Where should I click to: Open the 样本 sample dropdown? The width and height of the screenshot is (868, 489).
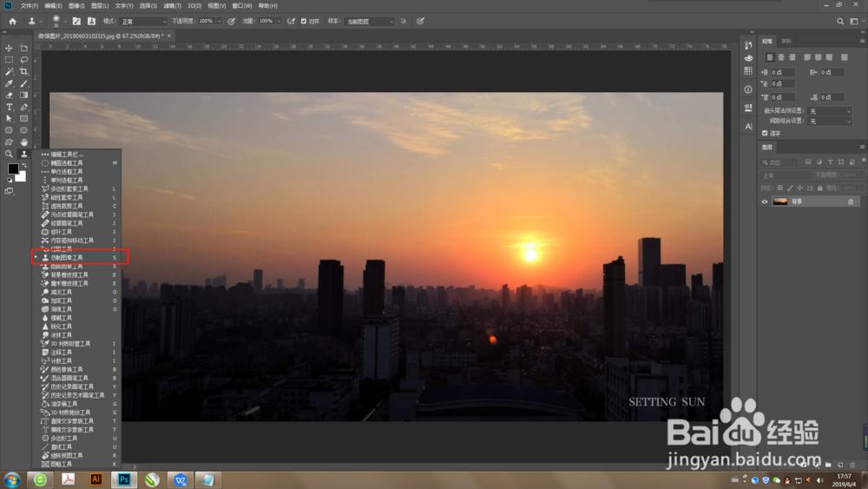pyautogui.click(x=369, y=21)
